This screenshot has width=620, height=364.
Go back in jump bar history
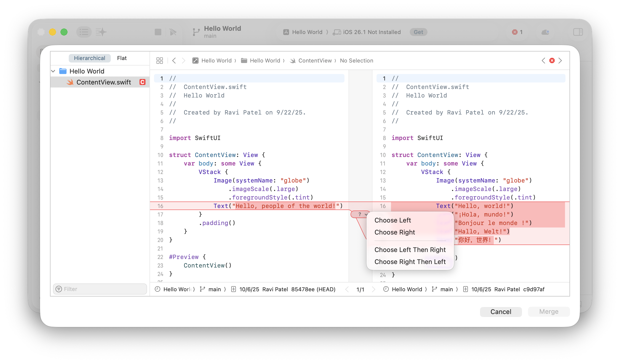pyautogui.click(x=174, y=60)
